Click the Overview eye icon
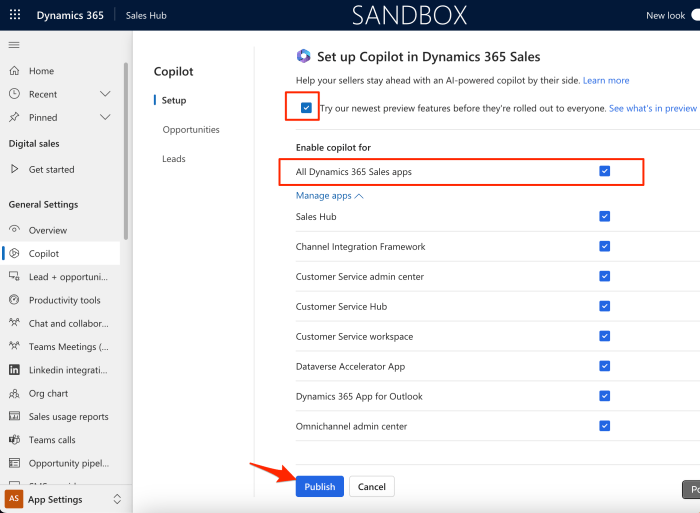This screenshot has height=513, width=700. [14, 229]
